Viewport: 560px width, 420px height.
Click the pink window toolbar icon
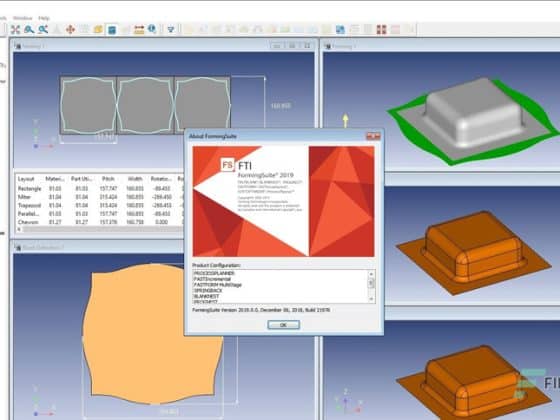coord(395,30)
